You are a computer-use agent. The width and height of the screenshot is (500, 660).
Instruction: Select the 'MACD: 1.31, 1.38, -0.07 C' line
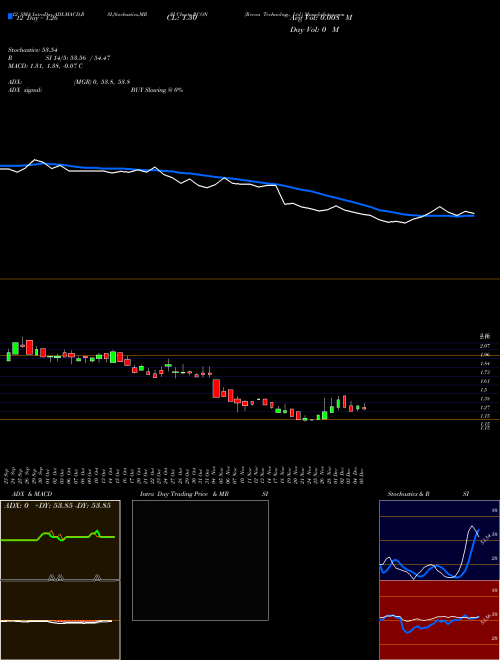[45, 66]
